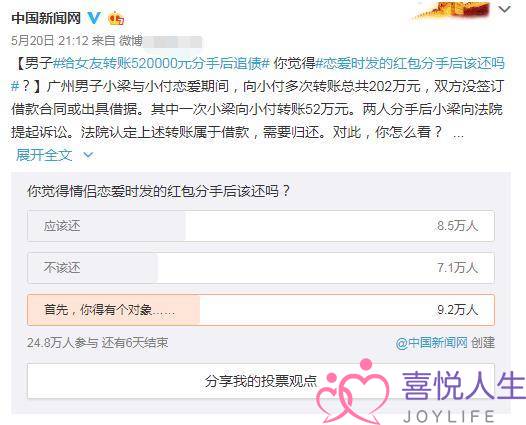Image resolution: width=526 pixels, height=425 pixels.
Task: Click the 24.8万人参与 participation text
Action: 63,343
